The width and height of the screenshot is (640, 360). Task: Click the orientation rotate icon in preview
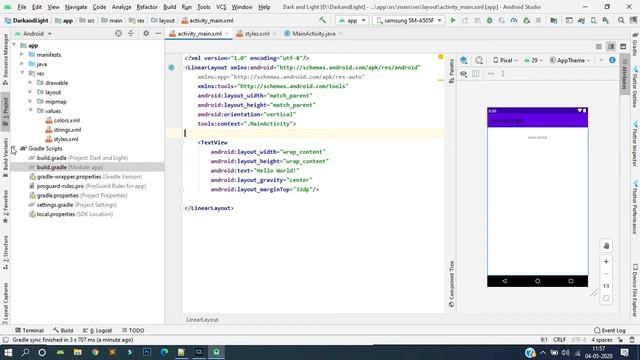pos(479,60)
